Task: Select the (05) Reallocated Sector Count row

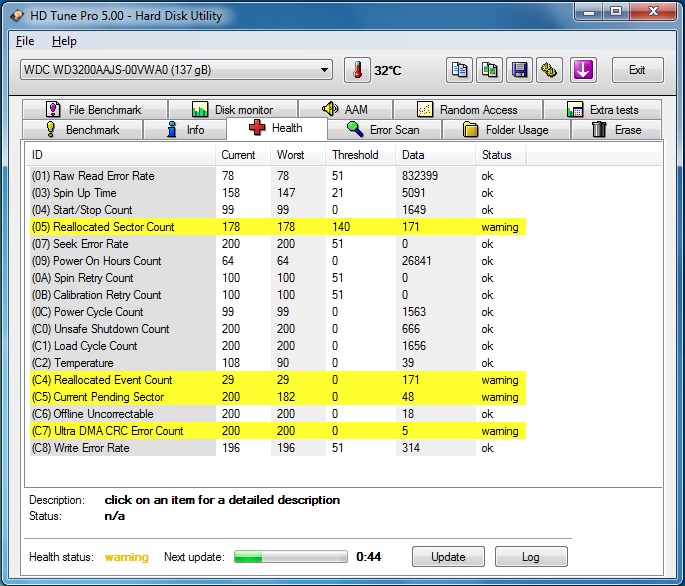Action: tap(278, 227)
